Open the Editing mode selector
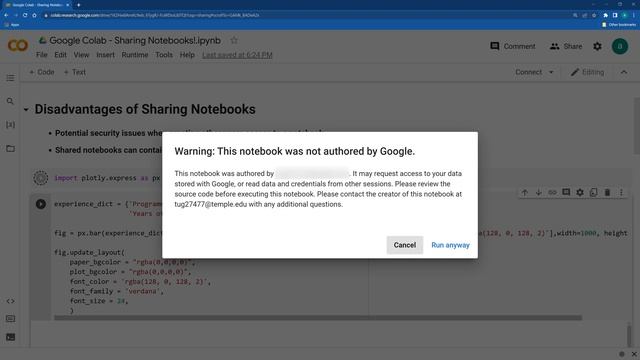The height and width of the screenshot is (360, 640). pos(587,72)
